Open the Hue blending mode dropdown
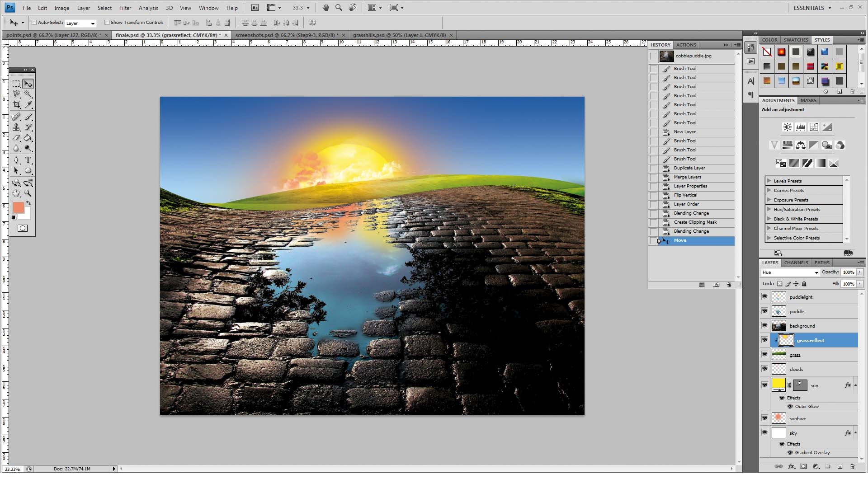Screen dimensions: 868x488 coord(790,272)
